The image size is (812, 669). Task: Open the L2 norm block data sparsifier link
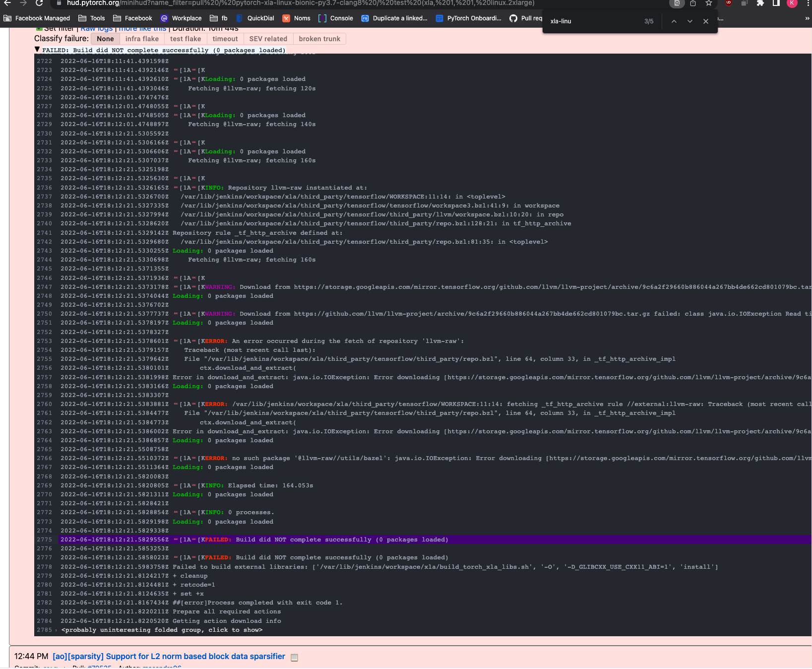(169, 656)
